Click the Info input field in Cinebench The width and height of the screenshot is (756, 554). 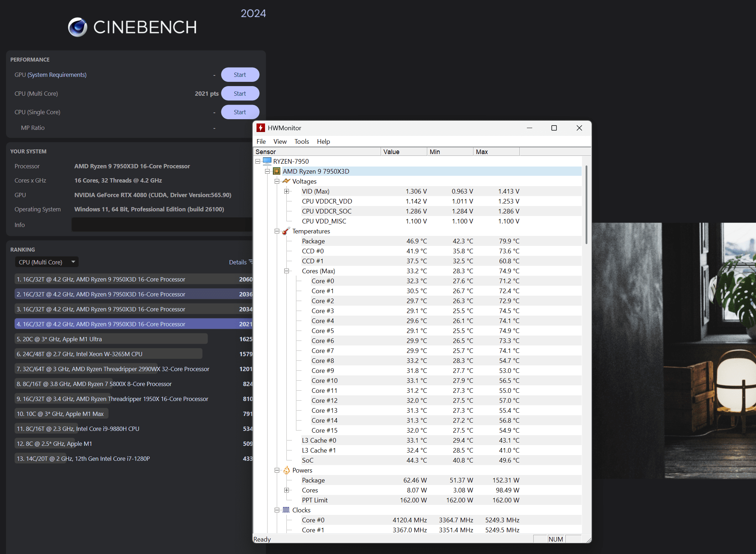[162, 225]
